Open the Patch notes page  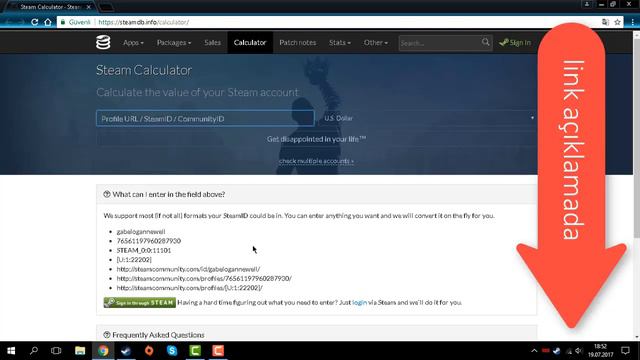click(298, 42)
